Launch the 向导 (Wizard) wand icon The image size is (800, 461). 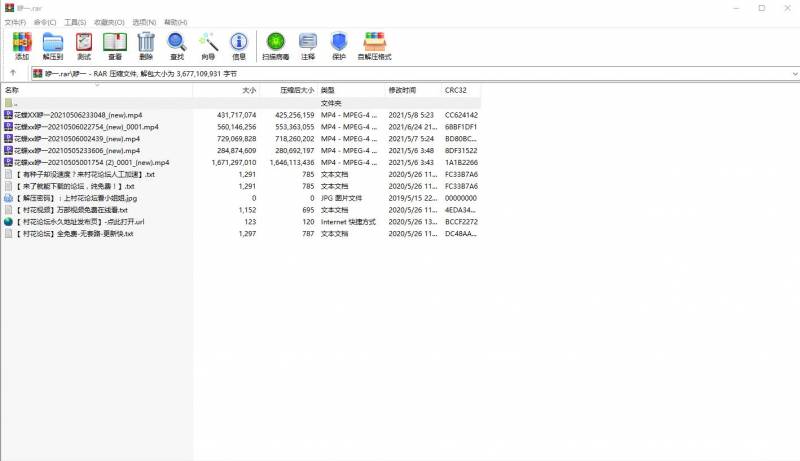click(208, 45)
